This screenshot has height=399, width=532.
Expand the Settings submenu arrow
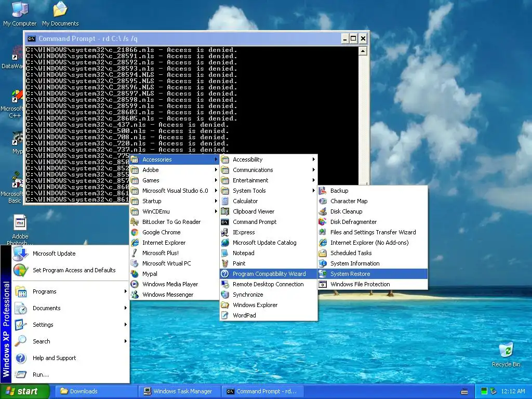tap(125, 325)
